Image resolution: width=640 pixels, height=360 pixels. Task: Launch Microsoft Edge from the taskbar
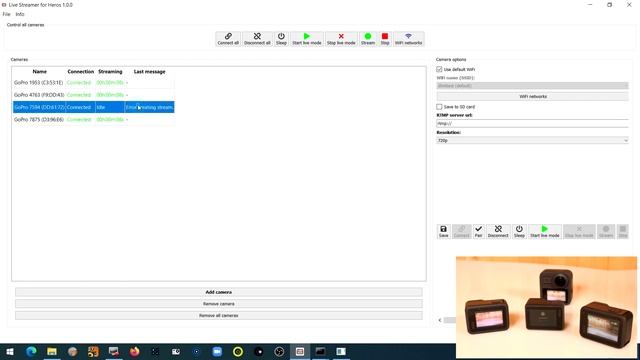click(31, 351)
